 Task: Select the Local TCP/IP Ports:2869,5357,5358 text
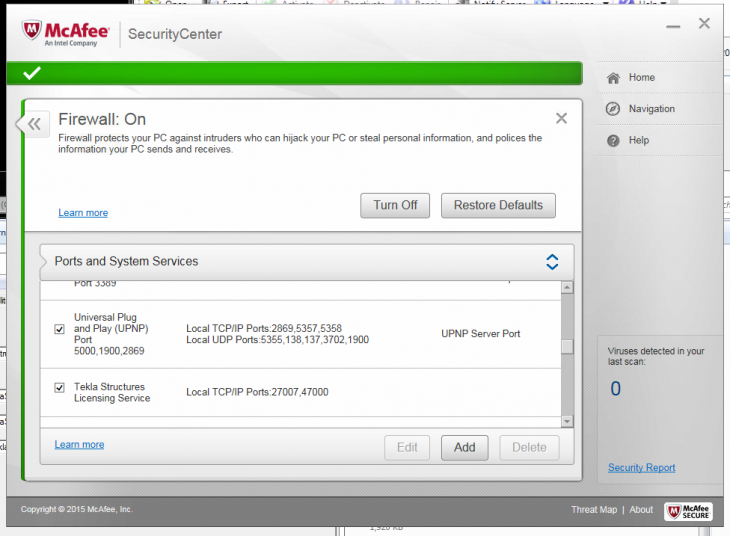click(x=264, y=328)
